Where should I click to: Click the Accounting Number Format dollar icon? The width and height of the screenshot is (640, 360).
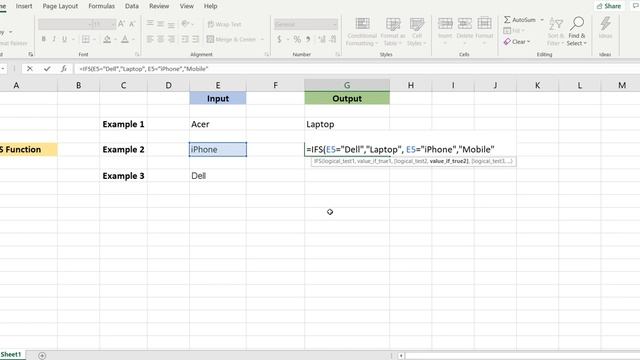click(279, 39)
